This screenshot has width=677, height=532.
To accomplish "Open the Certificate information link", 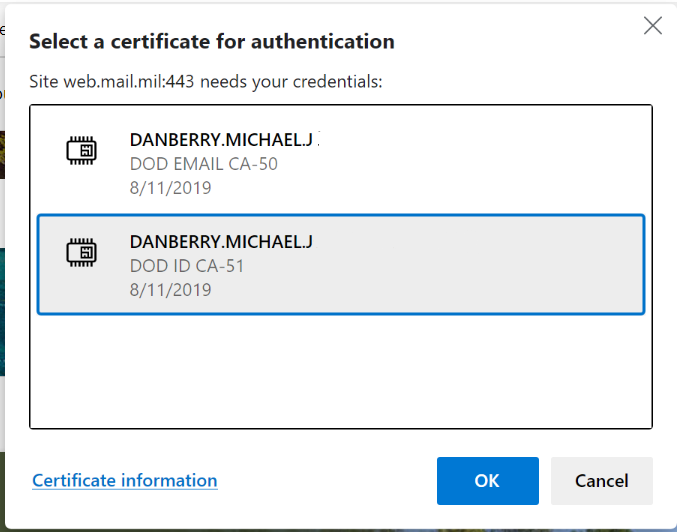I will point(124,481).
